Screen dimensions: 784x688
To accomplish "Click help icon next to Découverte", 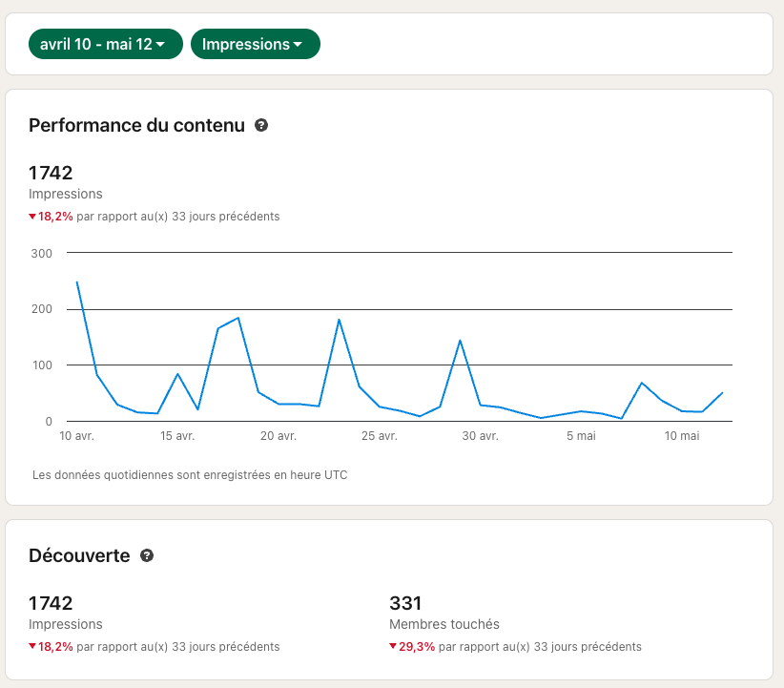I will point(147,555).
